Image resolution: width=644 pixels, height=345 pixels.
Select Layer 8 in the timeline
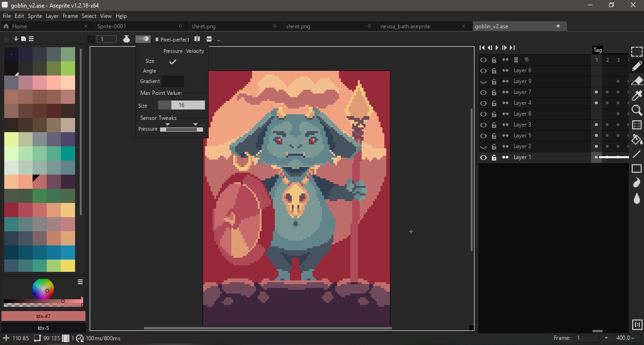point(523,114)
